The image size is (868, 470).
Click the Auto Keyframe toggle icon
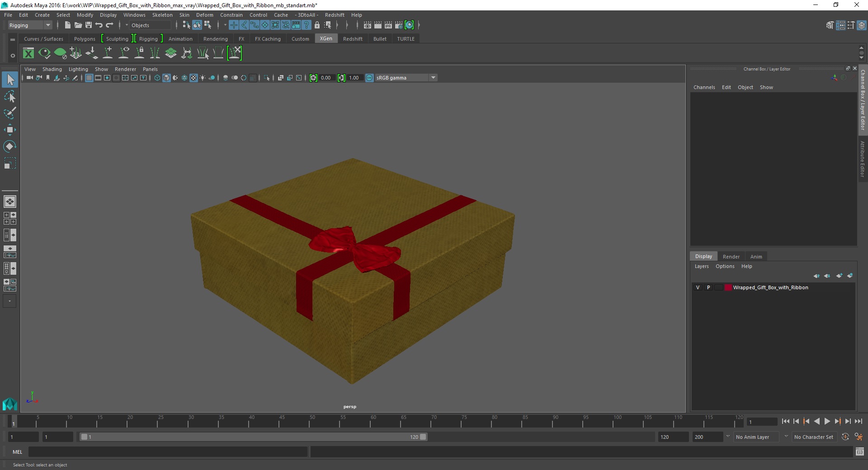pos(845,437)
